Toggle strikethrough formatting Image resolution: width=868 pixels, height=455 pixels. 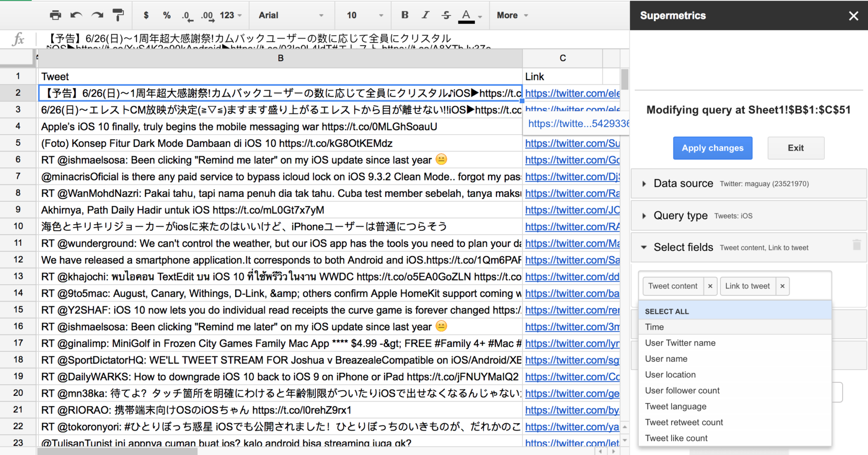point(445,15)
